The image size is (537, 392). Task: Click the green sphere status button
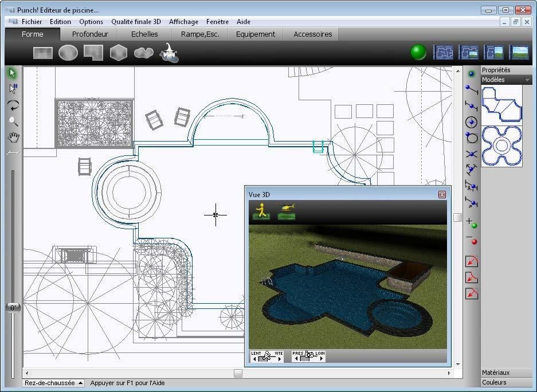pyautogui.click(x=418, y=52)
